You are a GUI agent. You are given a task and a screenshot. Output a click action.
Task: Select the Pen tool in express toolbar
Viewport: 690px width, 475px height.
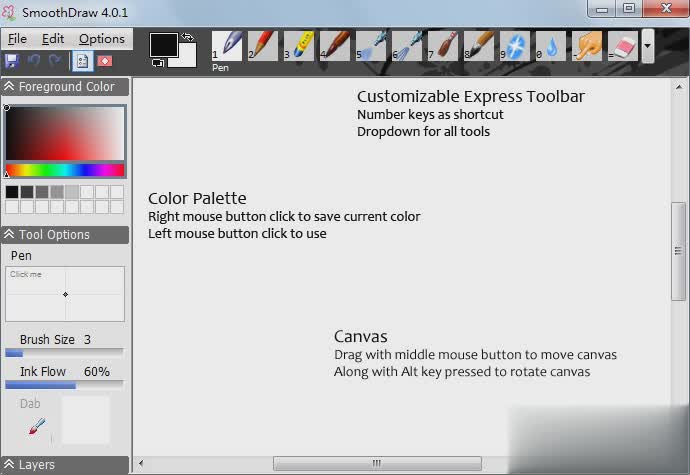pyautogui.click(x=227, y=46)
